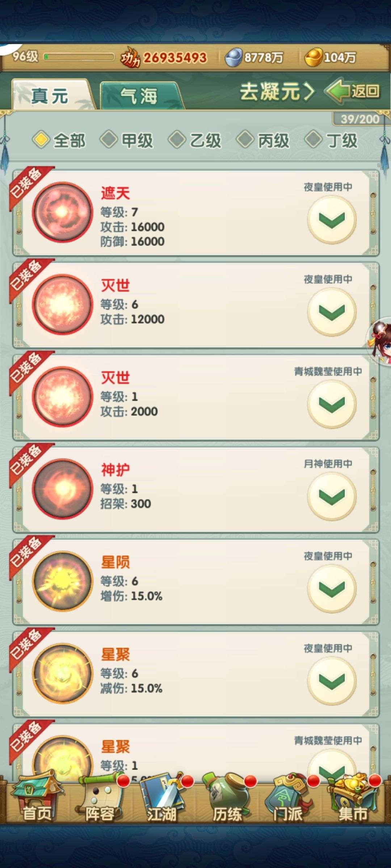391x868 pixels.
Task: Tap the 星聚 level 6 yellow orb thumbnail
Action: click(x=63, y=673)
